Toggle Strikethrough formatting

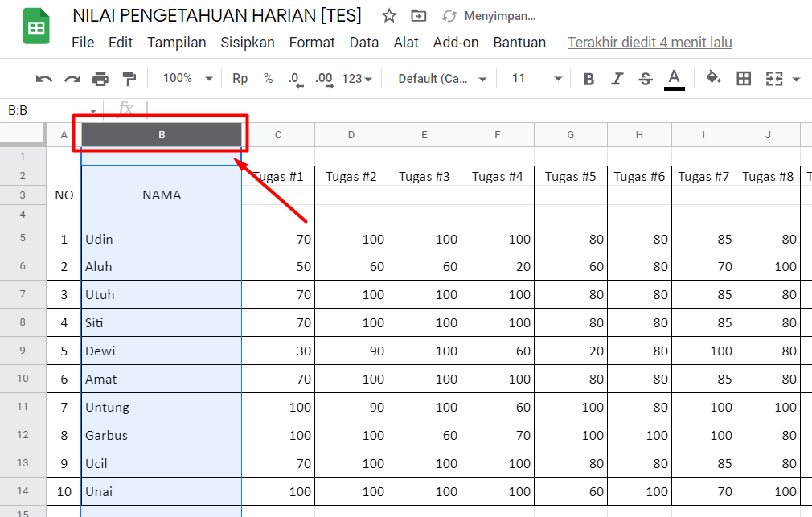646,79
